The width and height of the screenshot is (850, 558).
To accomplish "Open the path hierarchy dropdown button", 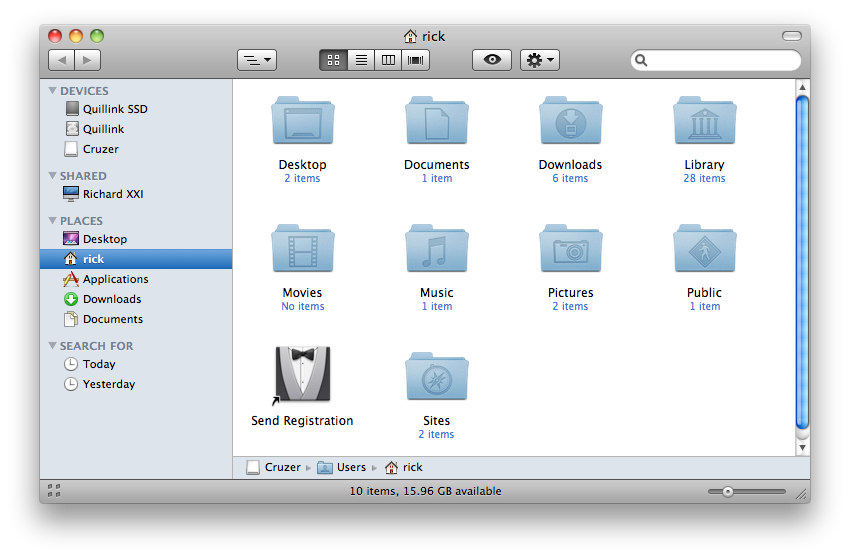I will pyautogui.click(x=257, y=60).
